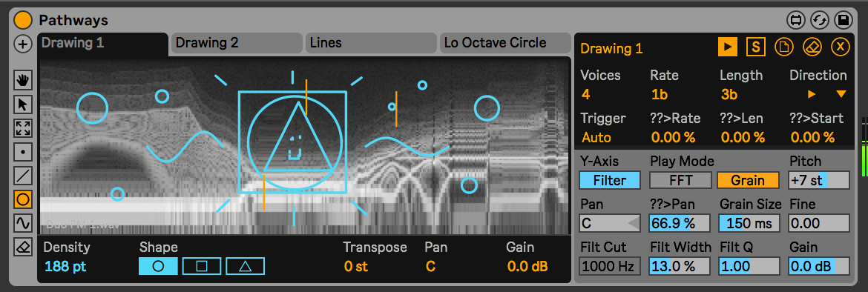Add a new drawing with plus icon
This screenshot has width=868, height=292.
click(23, 44)
